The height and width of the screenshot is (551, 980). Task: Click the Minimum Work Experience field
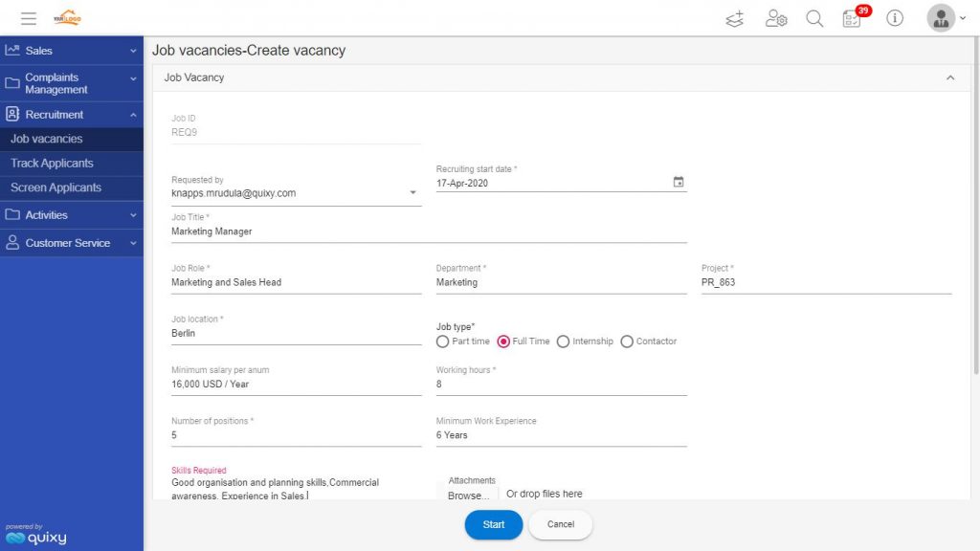(x=561, y=435)
